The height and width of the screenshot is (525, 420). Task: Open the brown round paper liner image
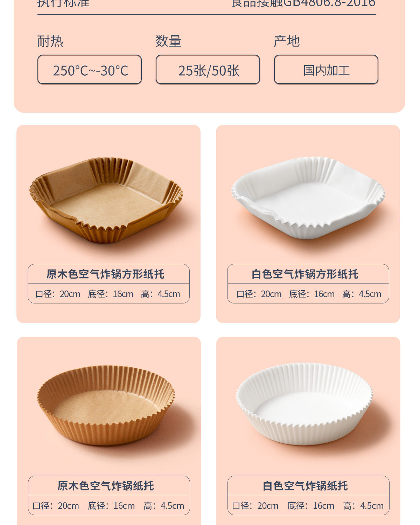point(106,405)
